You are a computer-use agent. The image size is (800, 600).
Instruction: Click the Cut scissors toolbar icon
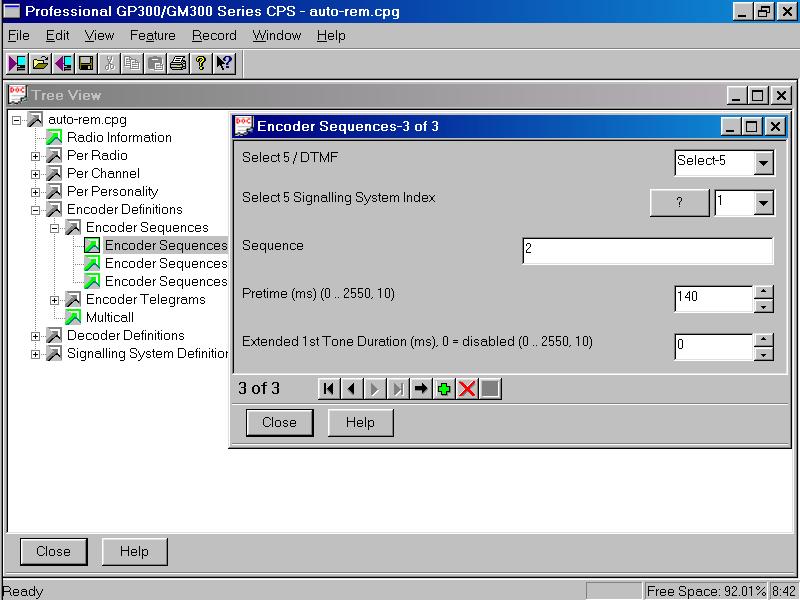tap(109, 63)
